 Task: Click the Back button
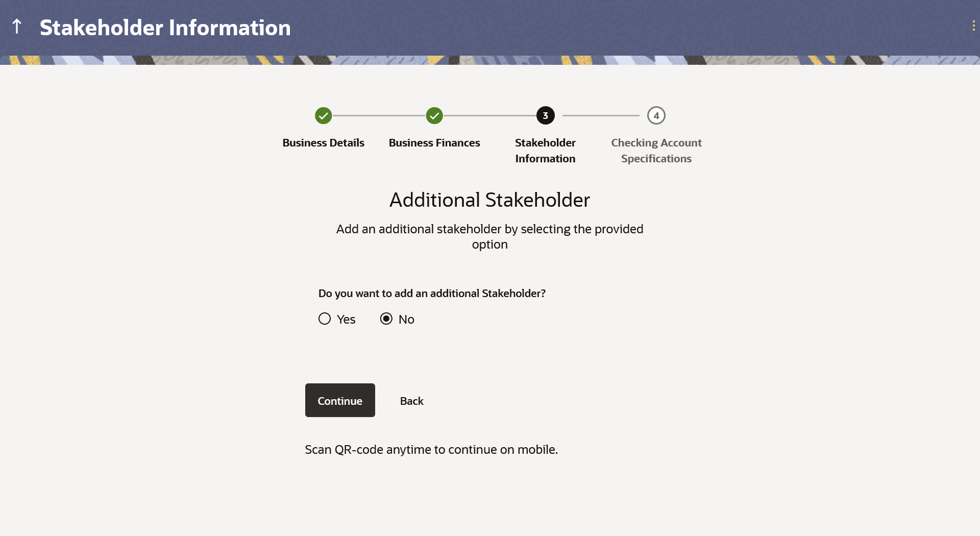(412, 401)
